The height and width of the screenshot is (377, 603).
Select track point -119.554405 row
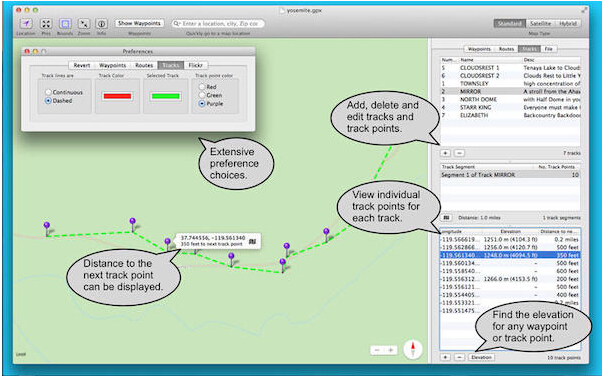click(x=510, y=295)
